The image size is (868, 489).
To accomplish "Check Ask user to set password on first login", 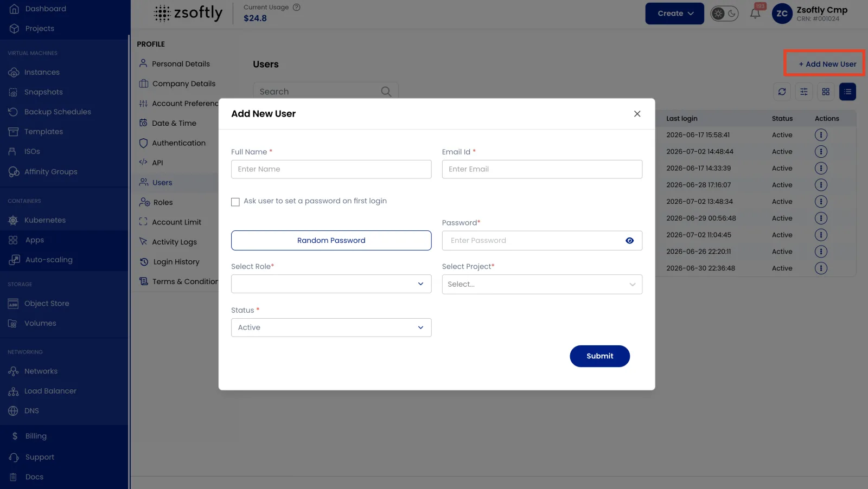I will coord(235,202).
